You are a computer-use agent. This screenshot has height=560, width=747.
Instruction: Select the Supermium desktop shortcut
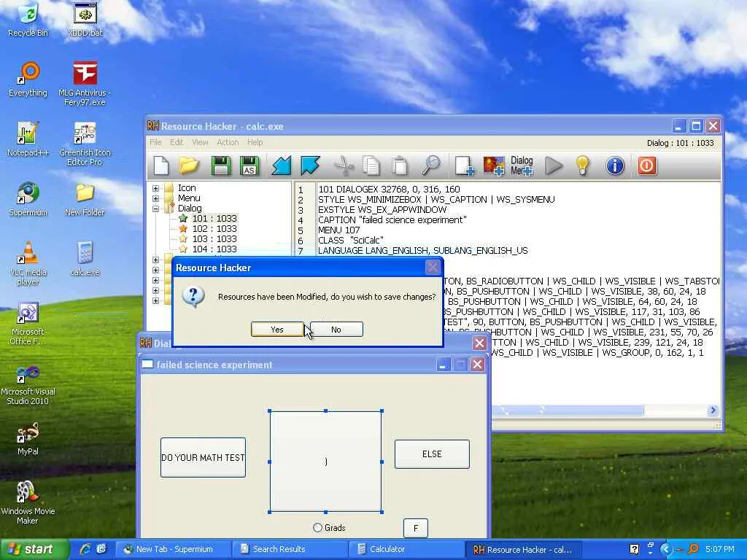pos(28,198)
